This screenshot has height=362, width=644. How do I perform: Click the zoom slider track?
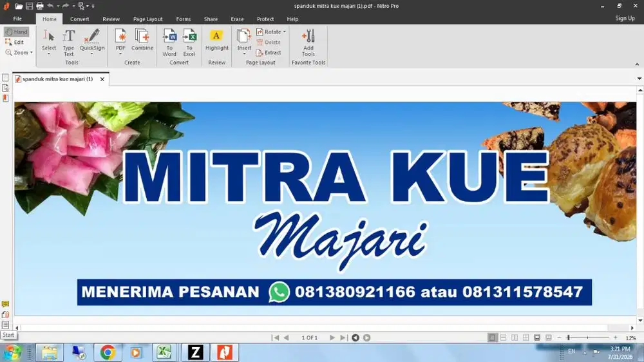pos(588,338)
